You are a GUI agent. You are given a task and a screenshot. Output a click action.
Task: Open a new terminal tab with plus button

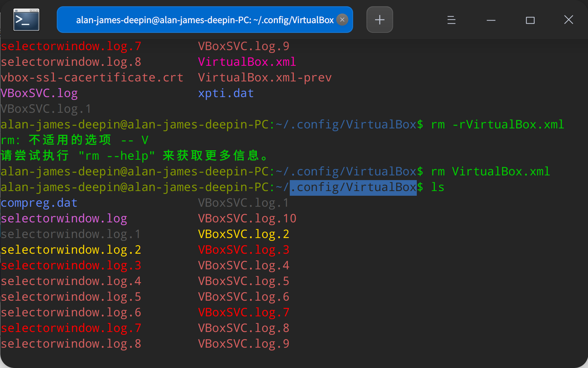click(x=379, y=20)
